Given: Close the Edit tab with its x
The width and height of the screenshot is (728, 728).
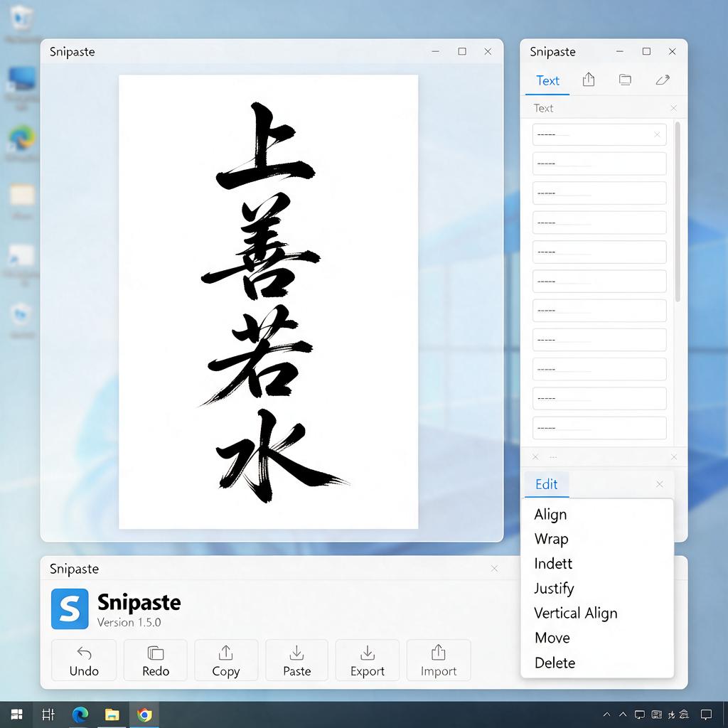Looking at the screenshot, I should pyautogui.click(x=659, y=484).
